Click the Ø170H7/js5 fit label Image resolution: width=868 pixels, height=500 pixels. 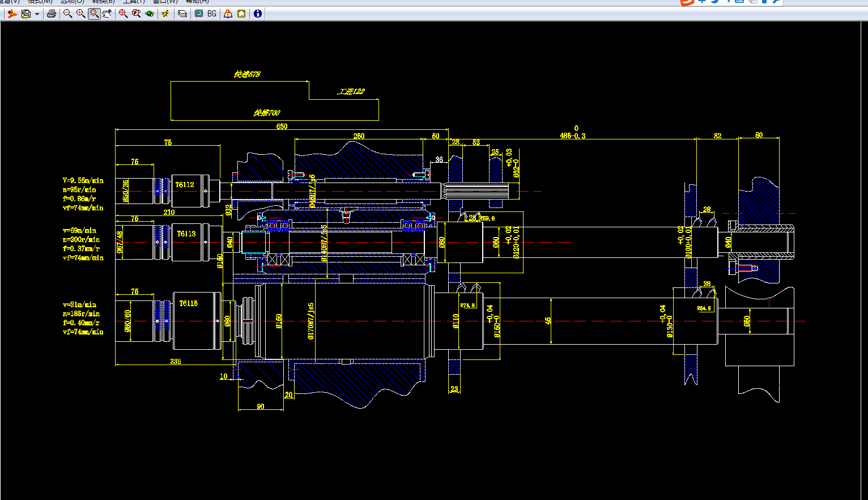click(x=311, y=321)
